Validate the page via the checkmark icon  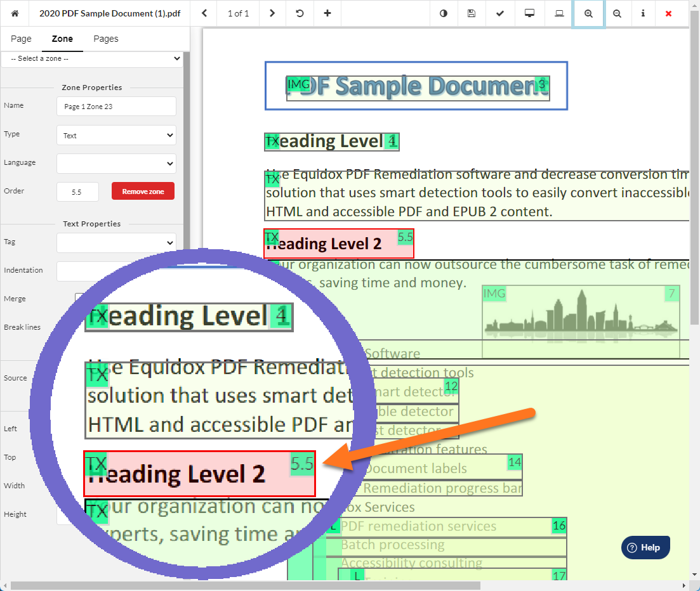pyautogui.click(x=499, y=13)
